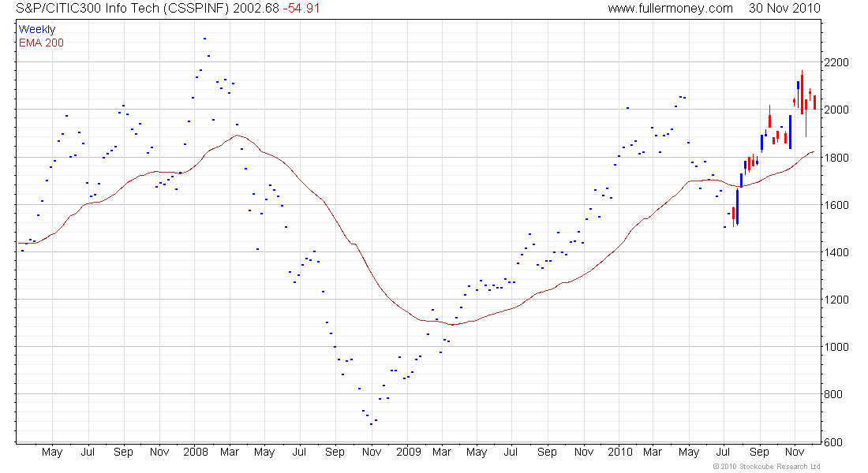Click the red change value -54.91
The image size is (868, 473).
[301, 9]
